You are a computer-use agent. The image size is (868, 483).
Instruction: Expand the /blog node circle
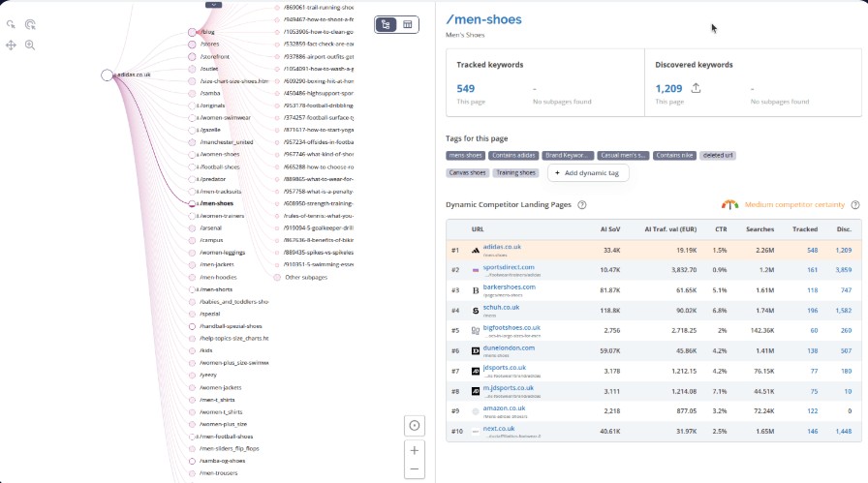pyautogui.click(x=192, y=32)
